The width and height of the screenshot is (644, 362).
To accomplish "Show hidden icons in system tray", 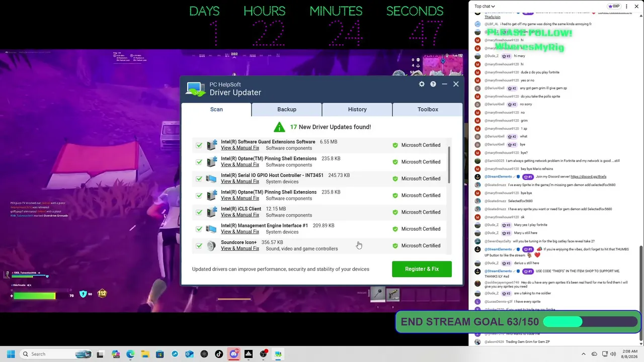I will point(584,354).
